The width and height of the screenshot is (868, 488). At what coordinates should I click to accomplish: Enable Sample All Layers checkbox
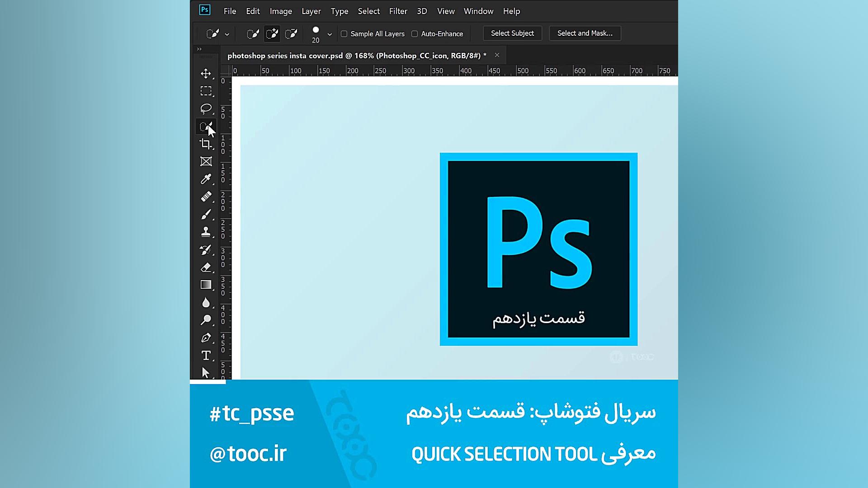tap(344, 34)
